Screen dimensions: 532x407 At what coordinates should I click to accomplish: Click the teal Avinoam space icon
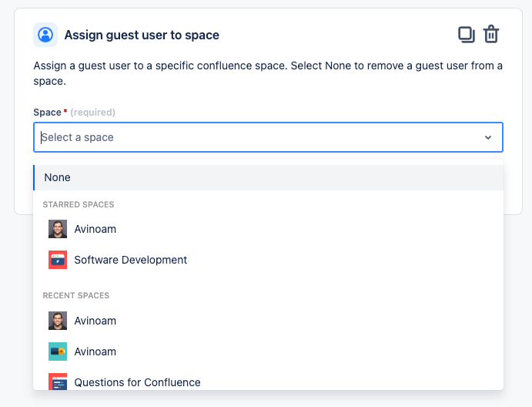tap(58, 351)
